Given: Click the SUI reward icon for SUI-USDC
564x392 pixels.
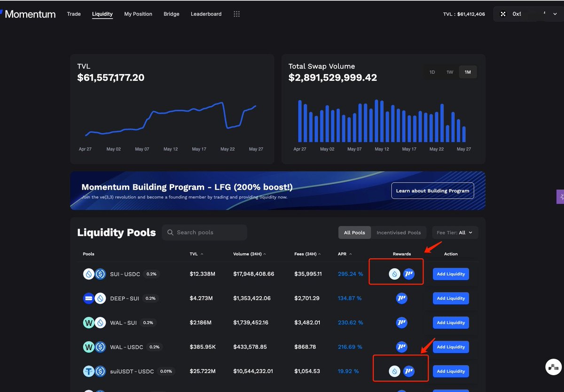Looking at the screenshot, I should point(395,274).
